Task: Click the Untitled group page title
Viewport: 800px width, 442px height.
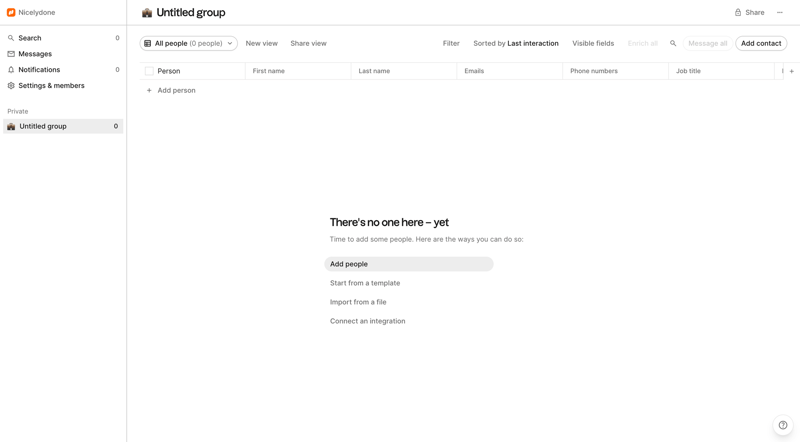Action: pos(191,13)
